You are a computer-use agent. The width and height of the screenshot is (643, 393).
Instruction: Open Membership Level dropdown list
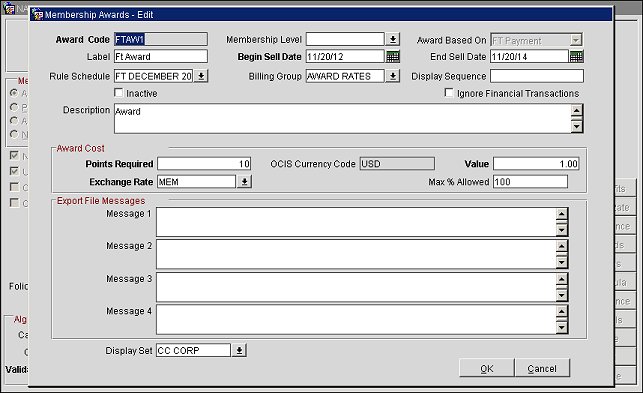point(392,39)
